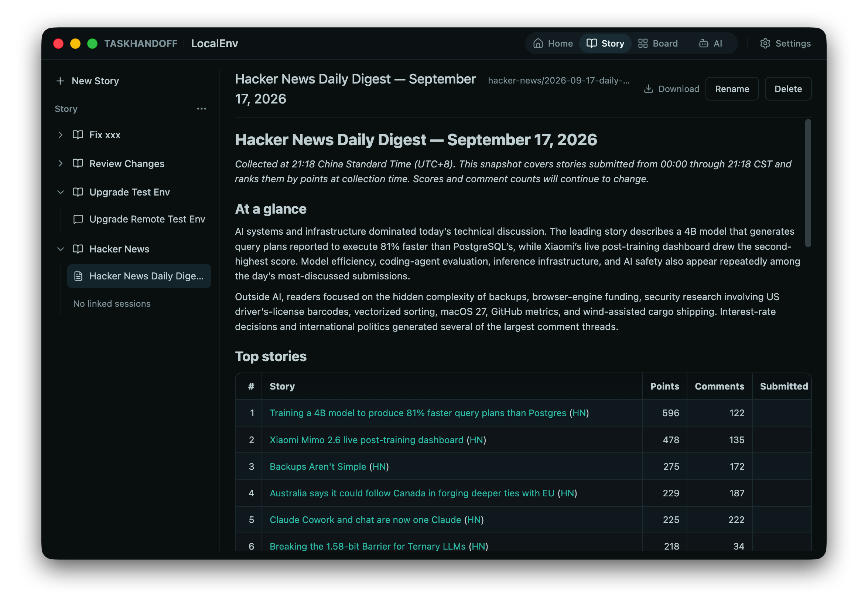The width and height of the screenshot is (868, 615).
Task: Click the document icon of Hacker News Daily Digest
Action: [78, 276]
